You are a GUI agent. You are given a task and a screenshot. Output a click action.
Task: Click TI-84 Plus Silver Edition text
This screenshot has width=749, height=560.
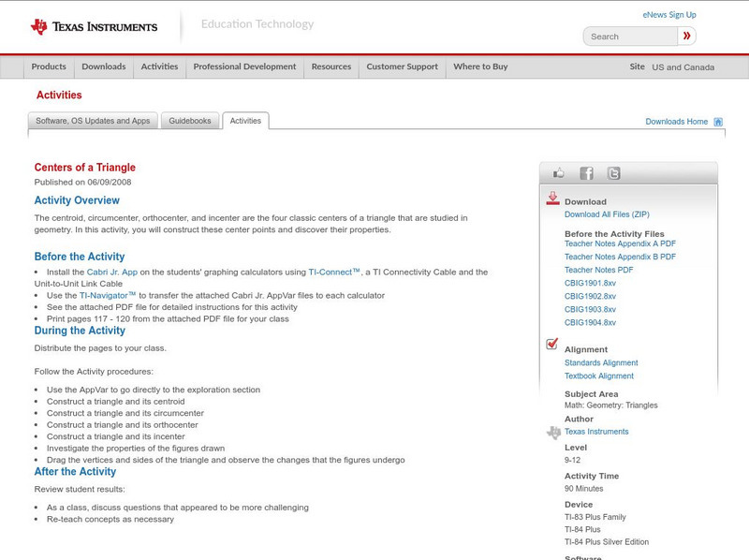(607, 542)
